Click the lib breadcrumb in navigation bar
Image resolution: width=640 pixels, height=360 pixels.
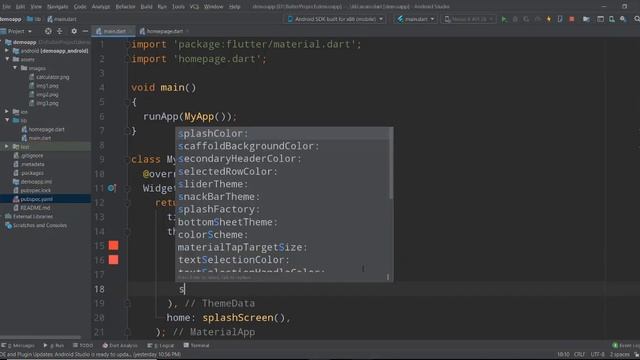click(34, 19)
